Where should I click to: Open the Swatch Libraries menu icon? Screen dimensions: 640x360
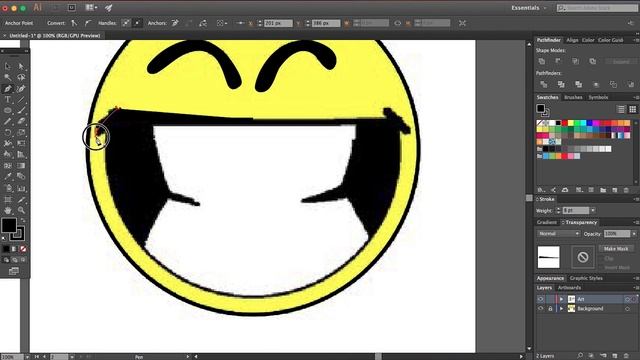541,190
